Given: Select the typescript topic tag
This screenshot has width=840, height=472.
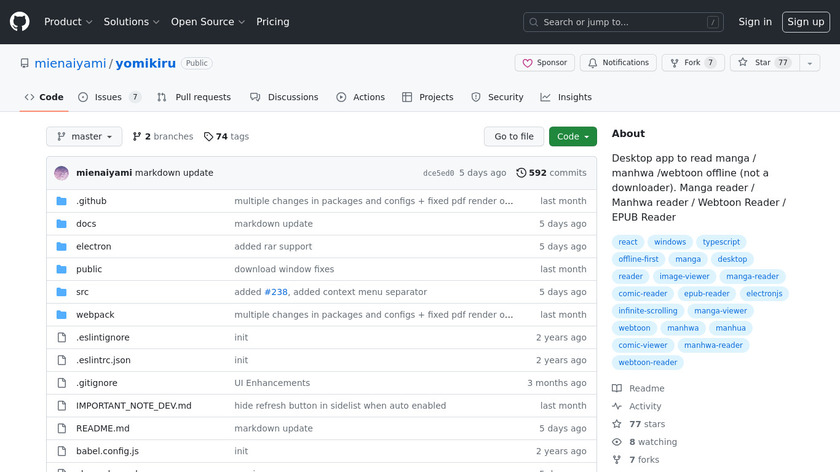Looking at the screenshot, I should [721, 242].
